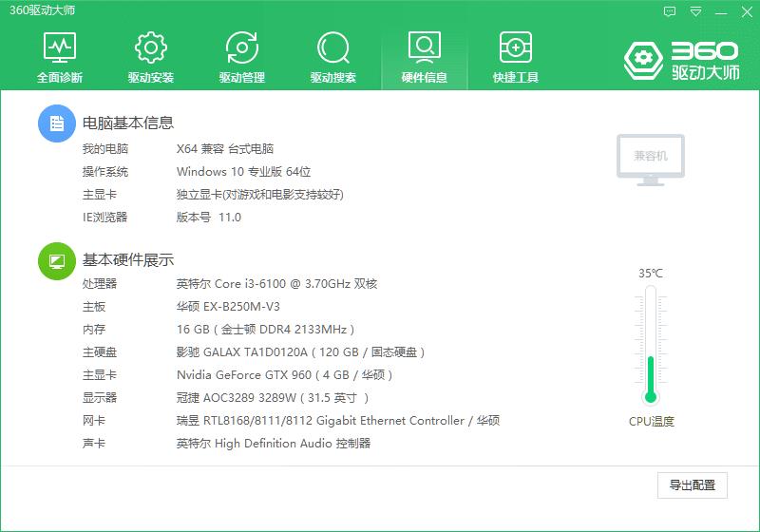The height and width of the screenshot is (532, 760).
Task: Open the feedback message icon in title bar
Action: pyautogui.click(x=670, y=11)
